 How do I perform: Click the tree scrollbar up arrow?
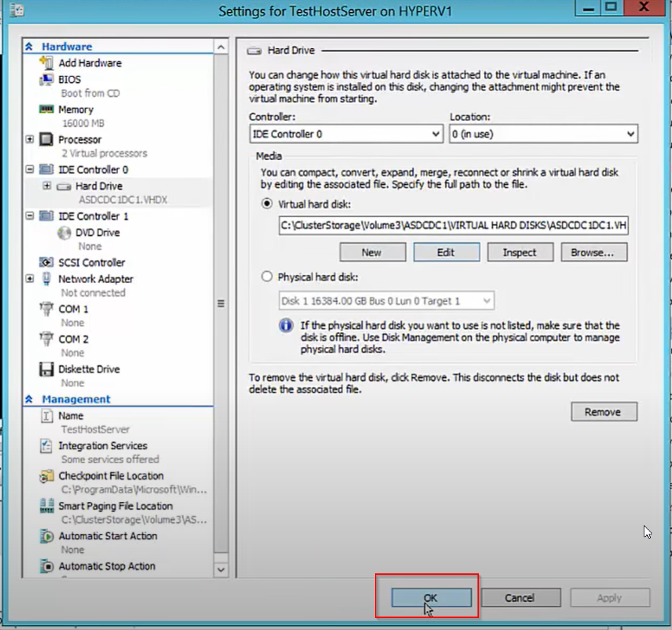tap(221, 47)
